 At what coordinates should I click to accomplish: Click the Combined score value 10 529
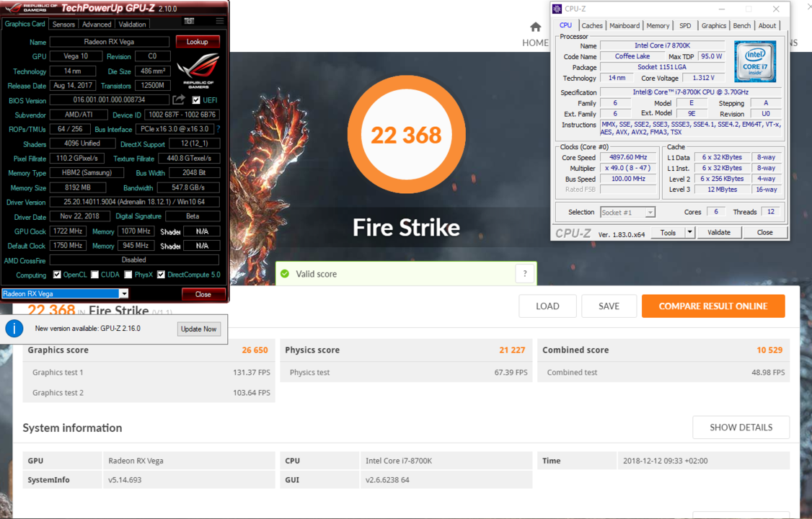[x=769, y=350]
